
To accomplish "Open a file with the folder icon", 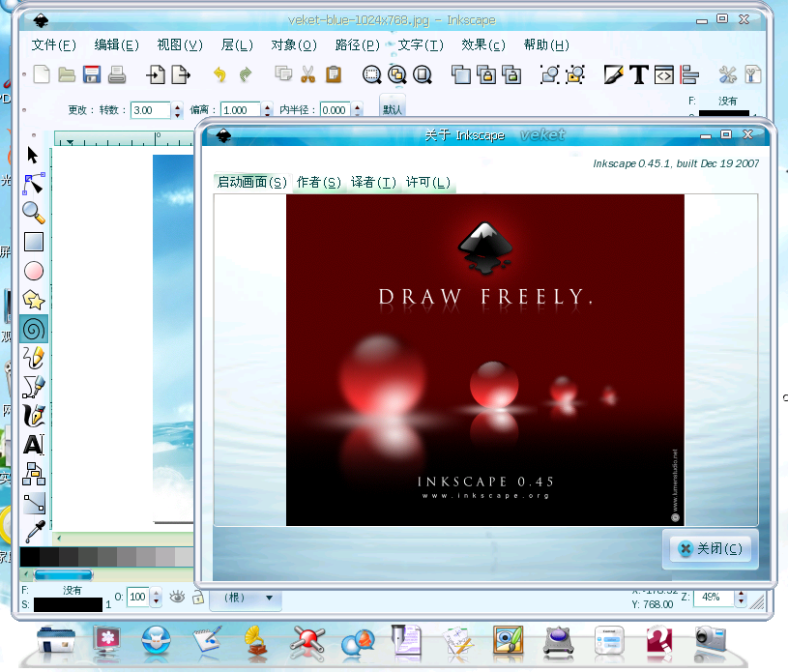I will [x=67, y=74].
